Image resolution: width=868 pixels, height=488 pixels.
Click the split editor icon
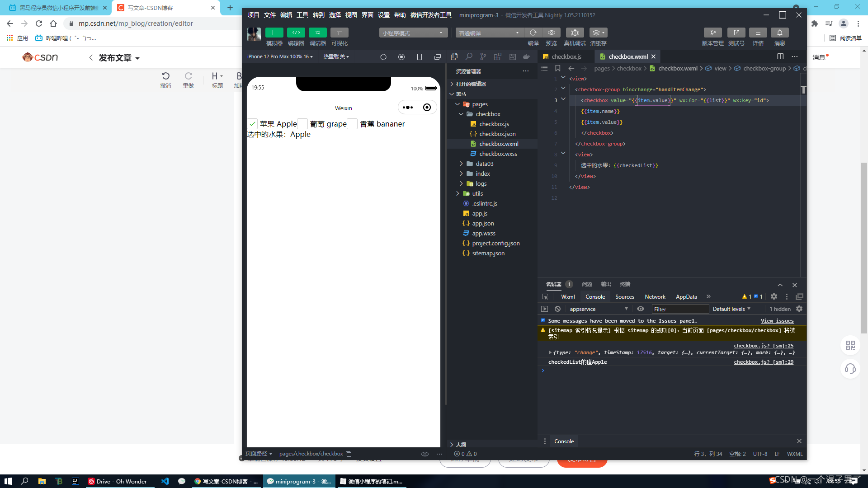[x=780, y=56]
